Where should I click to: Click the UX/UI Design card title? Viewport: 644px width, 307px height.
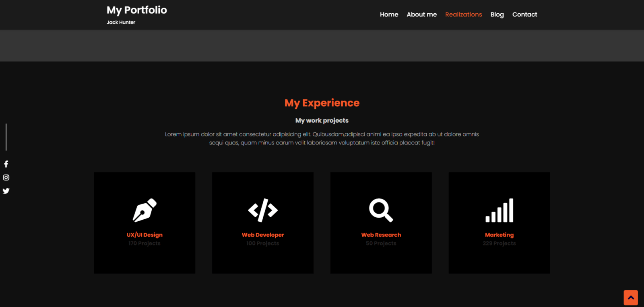coord(144,235)
